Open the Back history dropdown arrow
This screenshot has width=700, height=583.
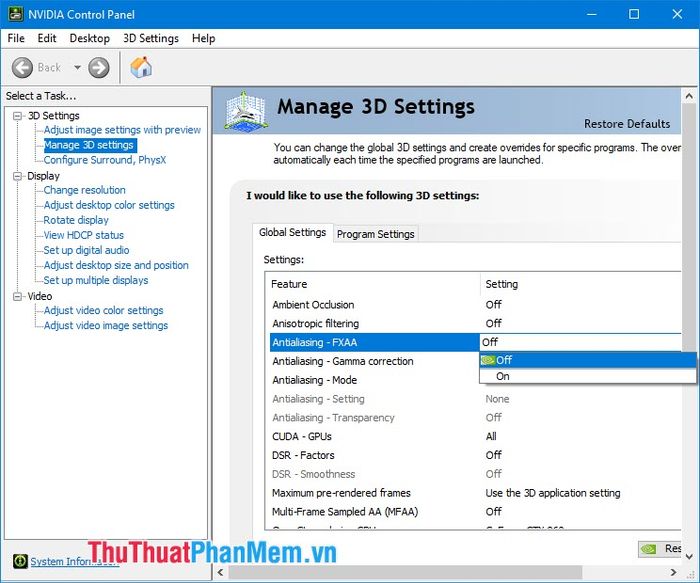(x=77, y=68)
